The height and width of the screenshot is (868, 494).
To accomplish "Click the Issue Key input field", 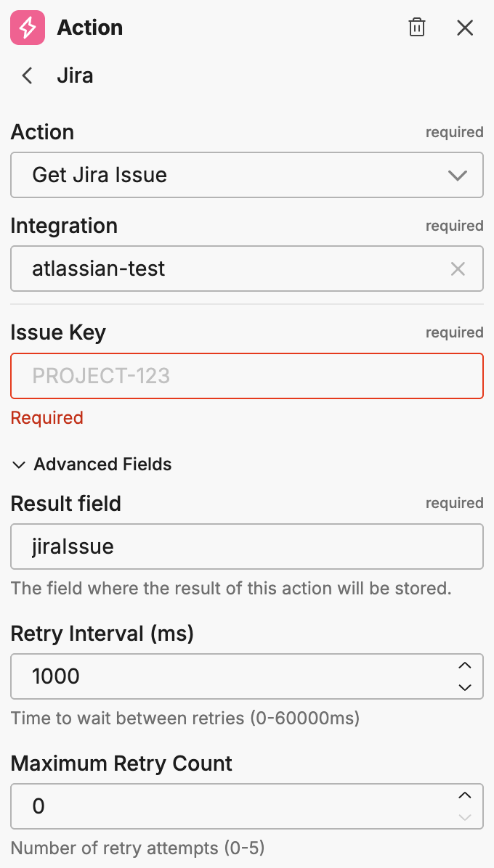I will pyautogui.click(x=247, y=376).
